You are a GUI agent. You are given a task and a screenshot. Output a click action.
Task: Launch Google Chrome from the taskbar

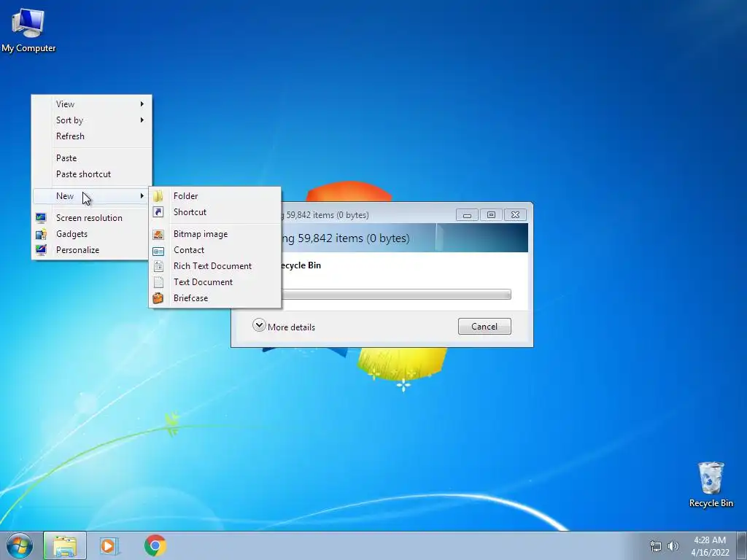pyautogui.click(x=155, y=545)
